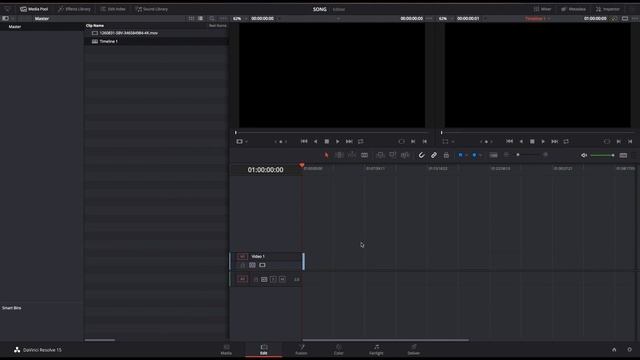Toggle the V1 destination control

[242, 256]
